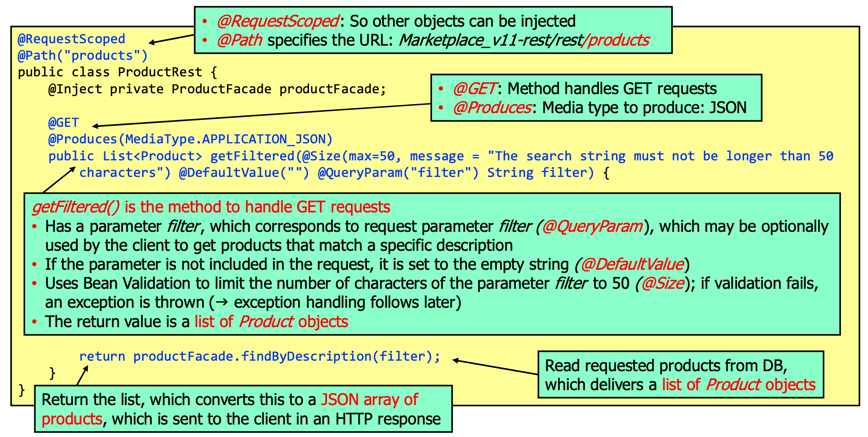
Task: Click the @RequestScoped annotation in code
Action: 71,39
